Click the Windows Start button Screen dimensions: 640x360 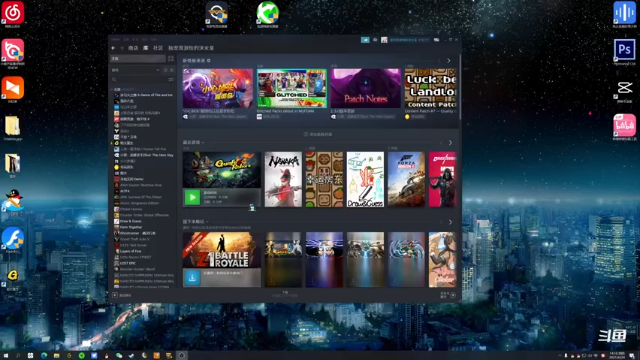coord(6,356)
